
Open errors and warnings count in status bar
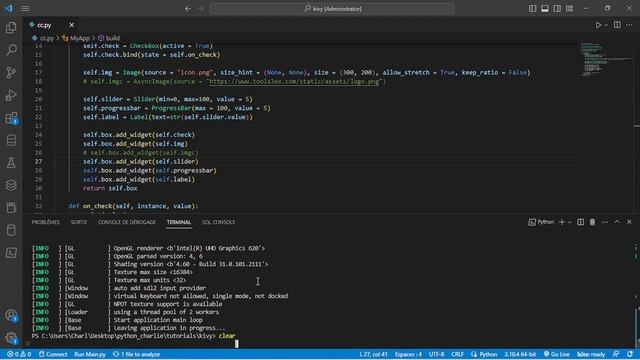point(19,354)
